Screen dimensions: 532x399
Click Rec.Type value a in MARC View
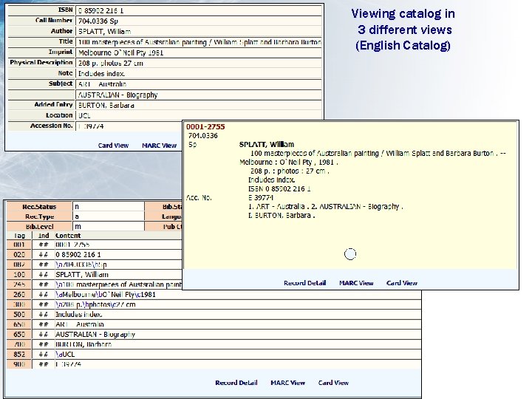(108, 216)
